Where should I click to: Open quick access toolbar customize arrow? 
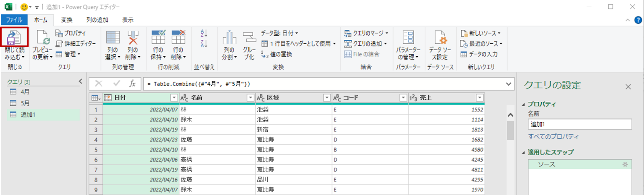pos(37,7)
